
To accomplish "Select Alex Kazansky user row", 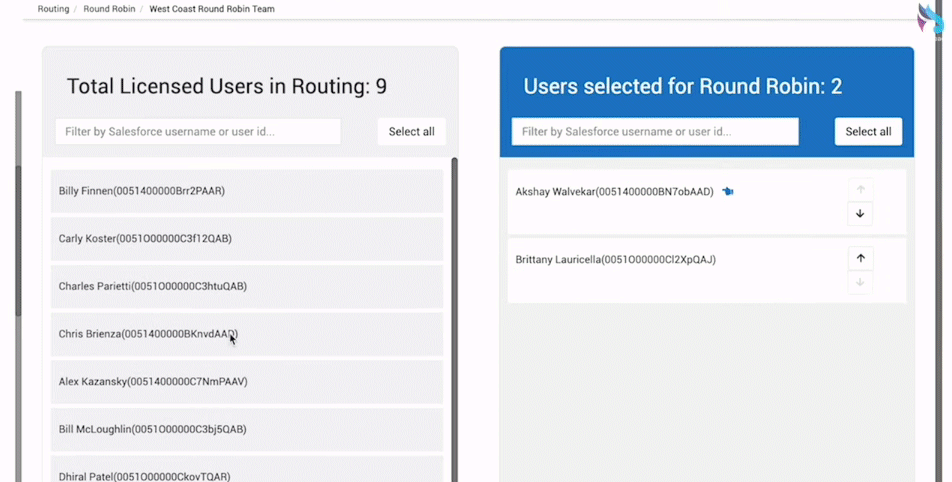I will pos(247,382).
